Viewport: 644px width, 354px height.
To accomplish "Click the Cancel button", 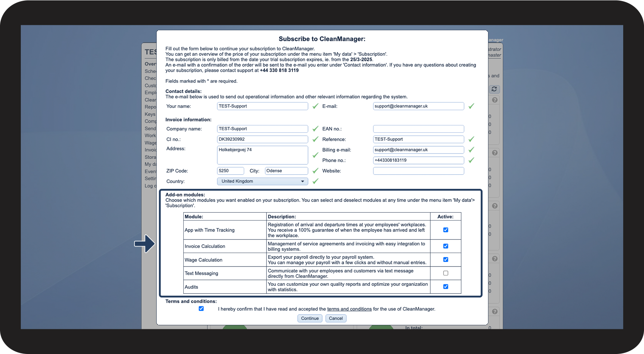I will [x=336, y=318].
